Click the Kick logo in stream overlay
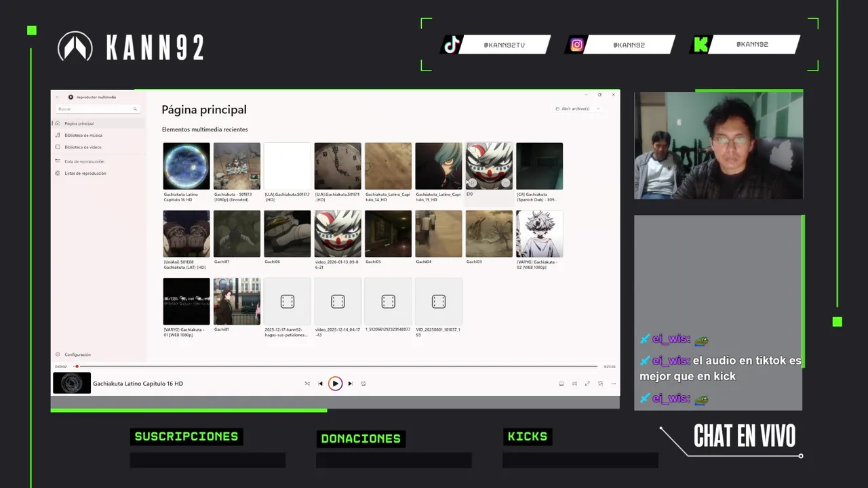 pyautogui.click(x=701, y=45)
